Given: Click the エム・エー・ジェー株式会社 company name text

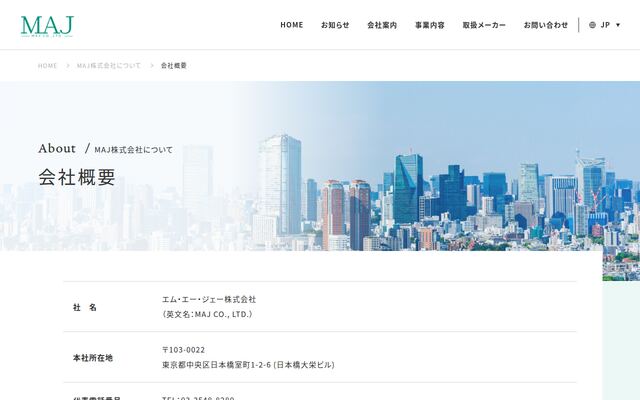Looking at the screenshot, I should pos(209,300).
